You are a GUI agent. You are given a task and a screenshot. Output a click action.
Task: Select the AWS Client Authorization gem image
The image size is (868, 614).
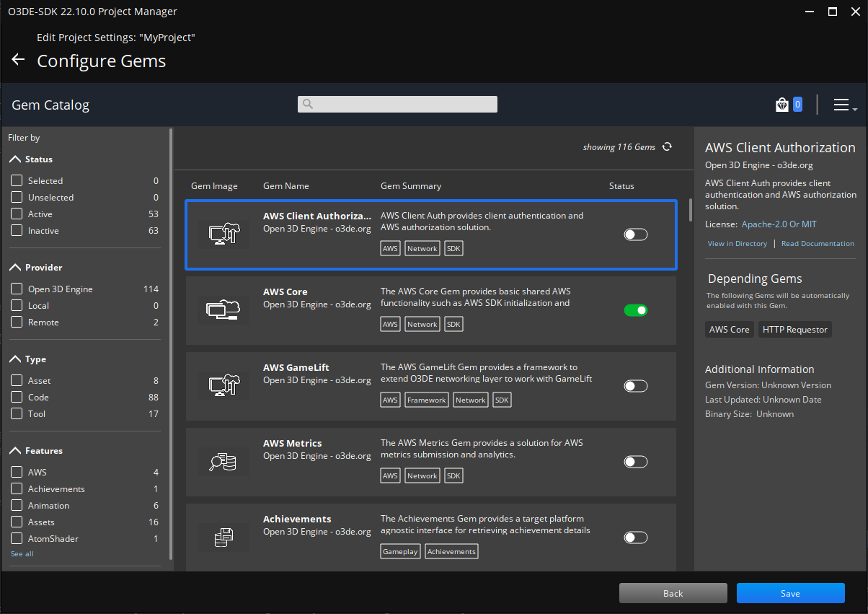(x=223, y=234)
